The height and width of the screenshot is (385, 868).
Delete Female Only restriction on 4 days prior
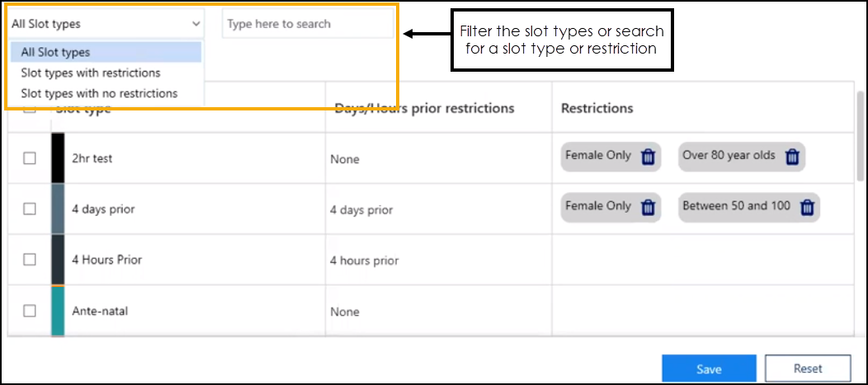(x=648, y=208)
